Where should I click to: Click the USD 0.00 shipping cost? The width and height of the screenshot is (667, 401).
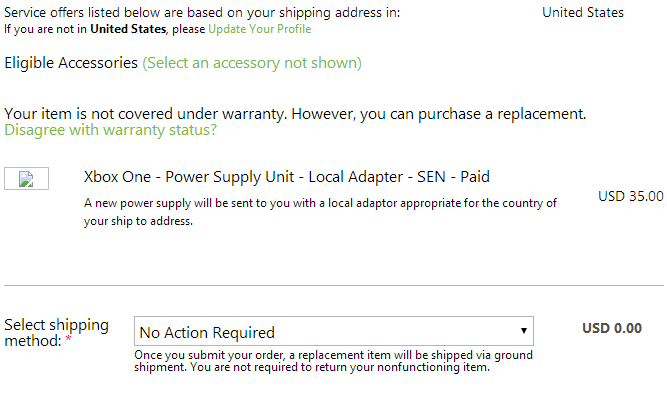click(612, 328)
